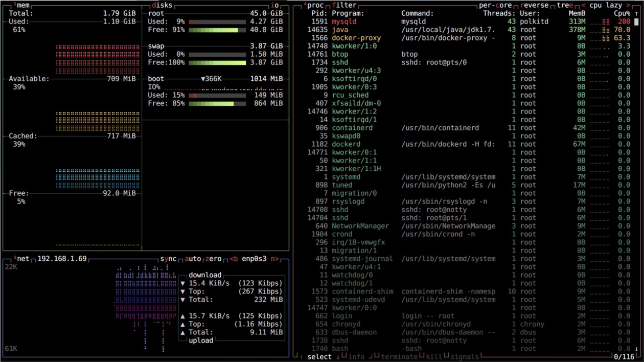
Task: Click the scroll-down arrow above the 0/116 counter
Action: click(x=636, y=349)
